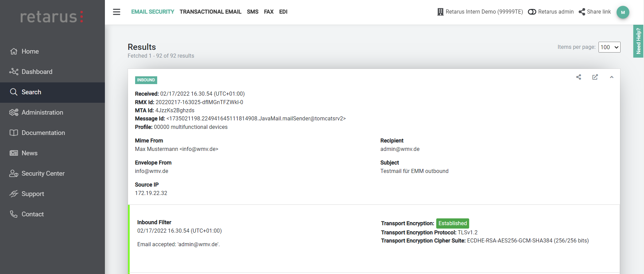
Task: Click the RMX Id value
Action: (x=199, y=102)
